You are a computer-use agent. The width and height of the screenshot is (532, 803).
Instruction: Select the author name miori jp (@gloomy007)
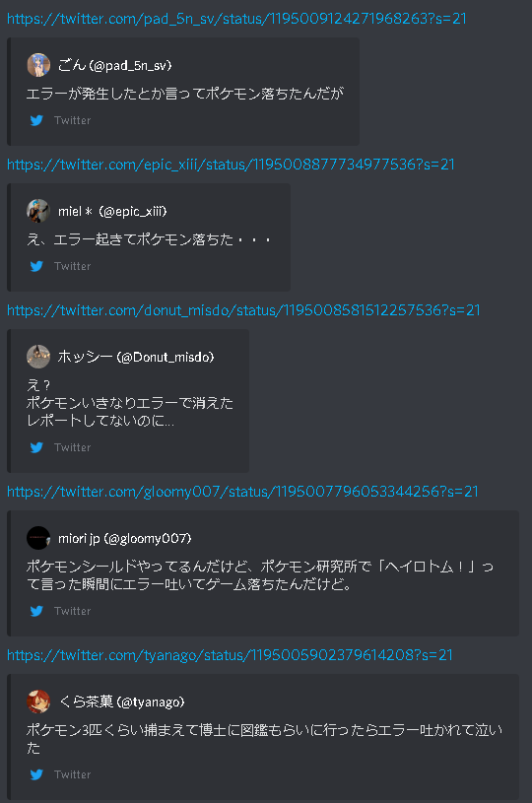(x=124, y=539)
